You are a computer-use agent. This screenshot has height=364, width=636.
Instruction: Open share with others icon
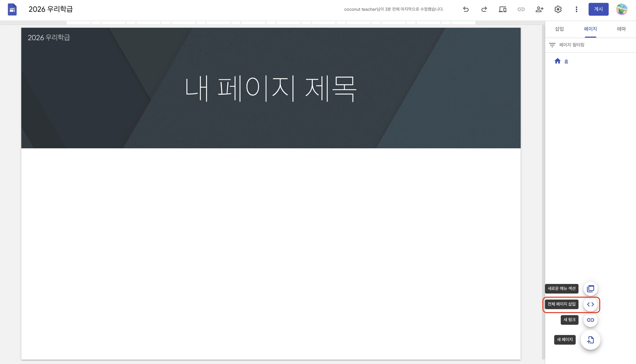(x=539, y=9)
